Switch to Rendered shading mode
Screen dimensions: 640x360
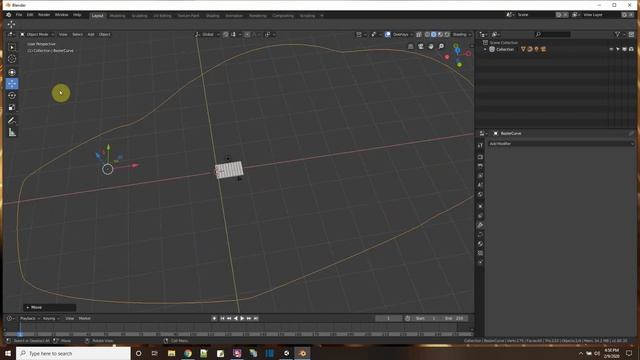447,34
